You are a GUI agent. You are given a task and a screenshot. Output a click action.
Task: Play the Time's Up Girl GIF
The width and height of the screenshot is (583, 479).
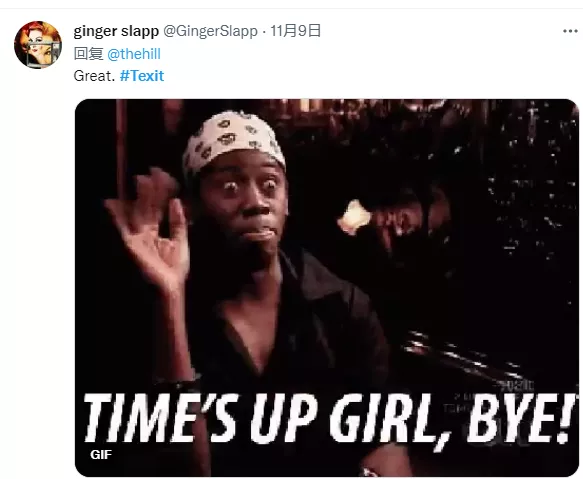point(326,287)
